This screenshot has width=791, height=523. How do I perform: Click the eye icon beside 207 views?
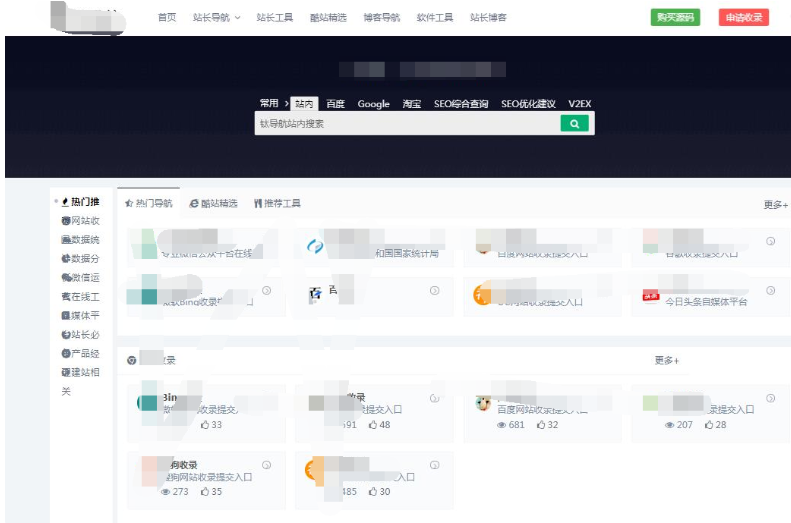(669, 425)
